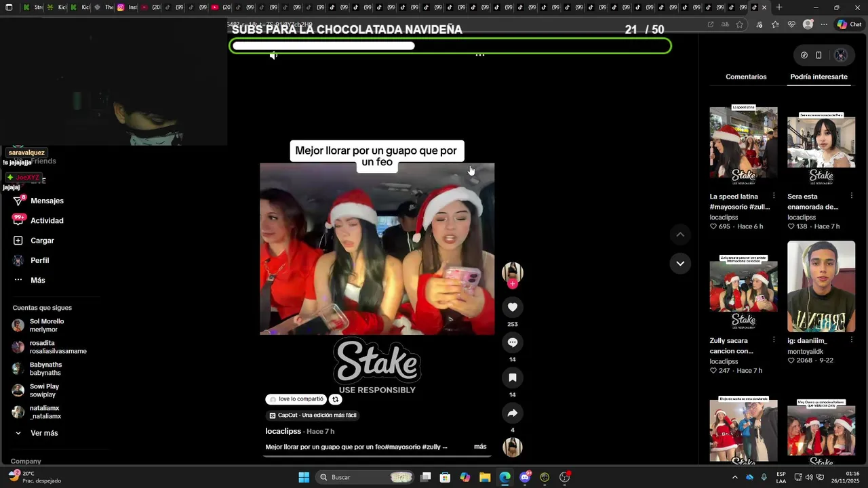This screenshot has height=488, width=868.
Task: Mute the video with the speaker icon
Action: (x=273, y=56)
